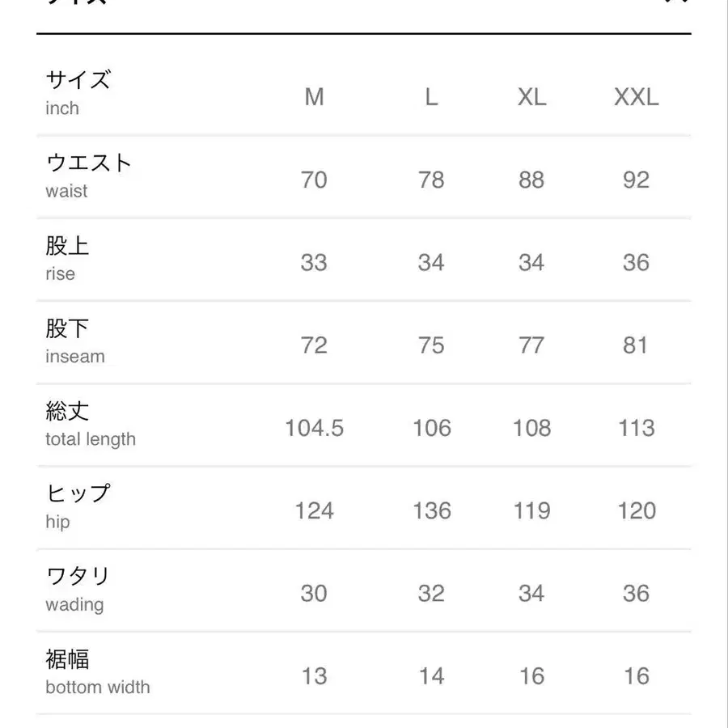Select the XL column header
This screenshot has width=728, height=728.
[x=531, y=97]
